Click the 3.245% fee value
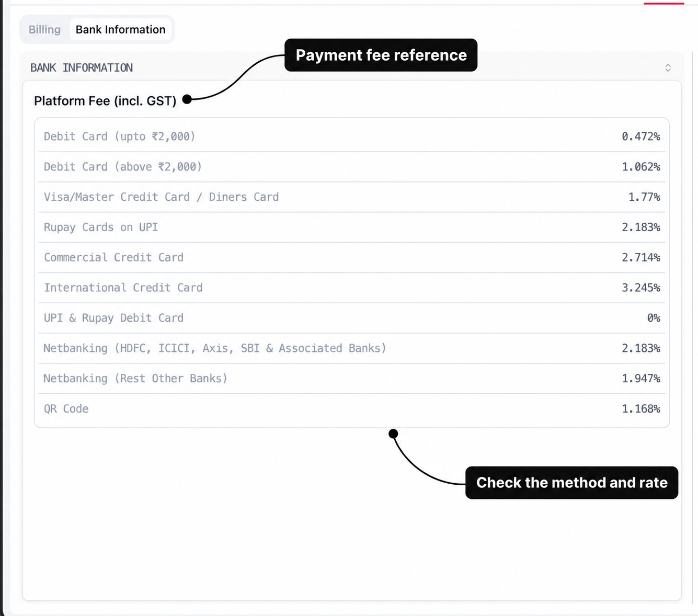The width and height of the screenshot is (698, 616). [x=640, y=288]
